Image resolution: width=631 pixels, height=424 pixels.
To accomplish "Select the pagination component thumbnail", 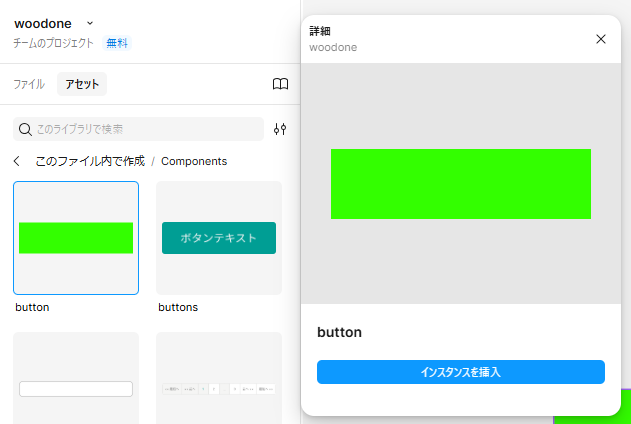I will click(x=219, y=388).
